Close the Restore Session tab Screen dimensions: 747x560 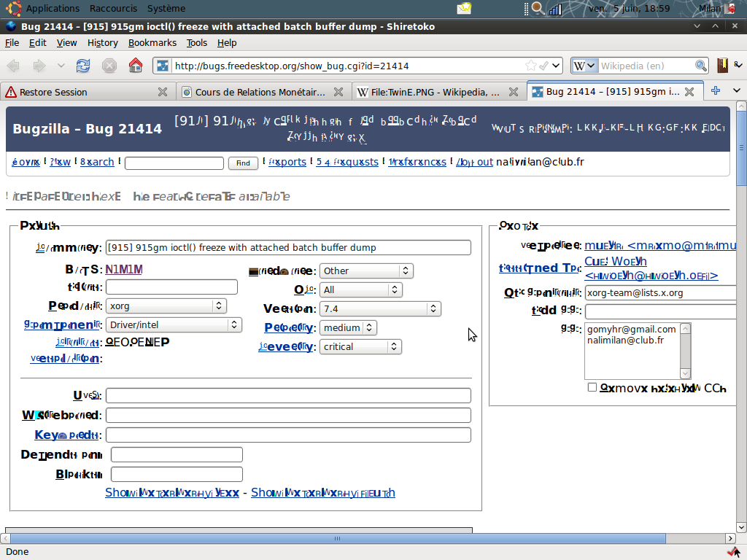tap(163, 92)
